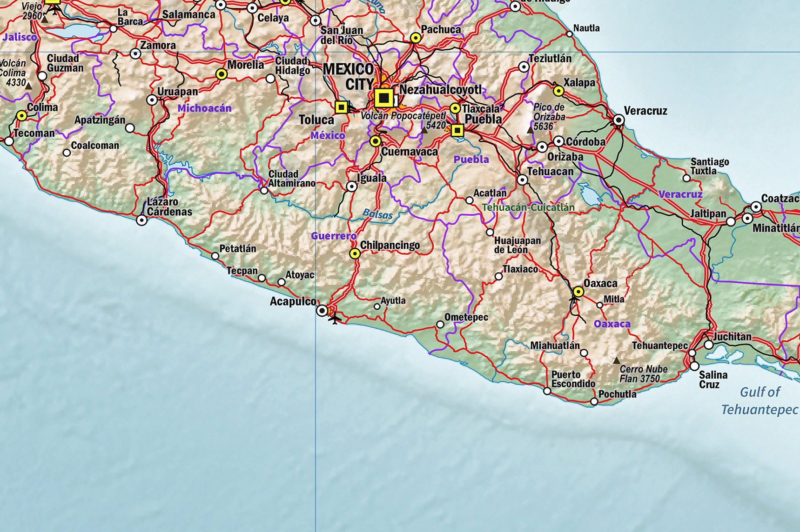Screen dimensions: 800x532
Task: Click the Puerto Escondido town marker
Action: [547, 391]
